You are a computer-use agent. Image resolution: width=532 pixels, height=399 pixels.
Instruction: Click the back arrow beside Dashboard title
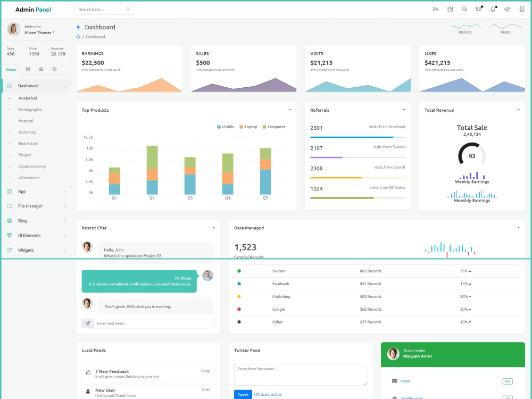click(x=78, y=27)
